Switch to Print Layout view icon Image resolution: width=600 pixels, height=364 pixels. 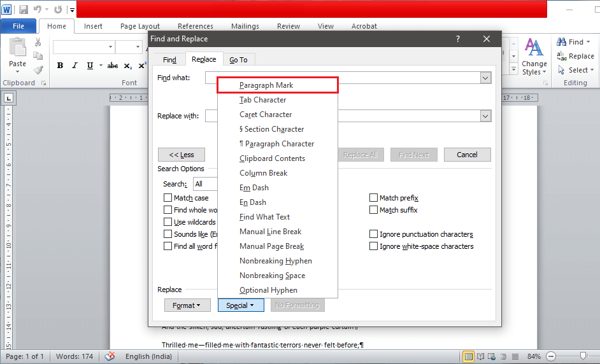[468, 356]
